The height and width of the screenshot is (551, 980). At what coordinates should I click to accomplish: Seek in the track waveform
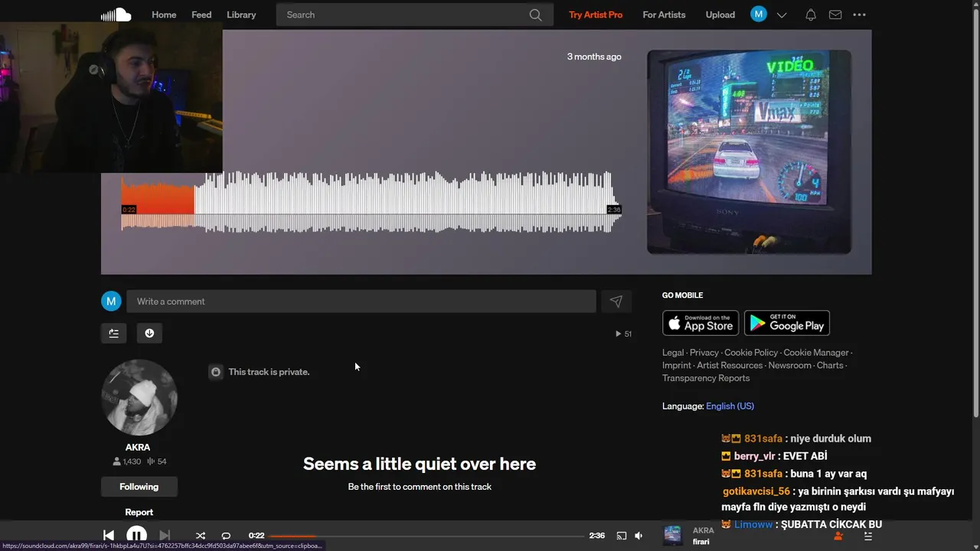[371, 201]
